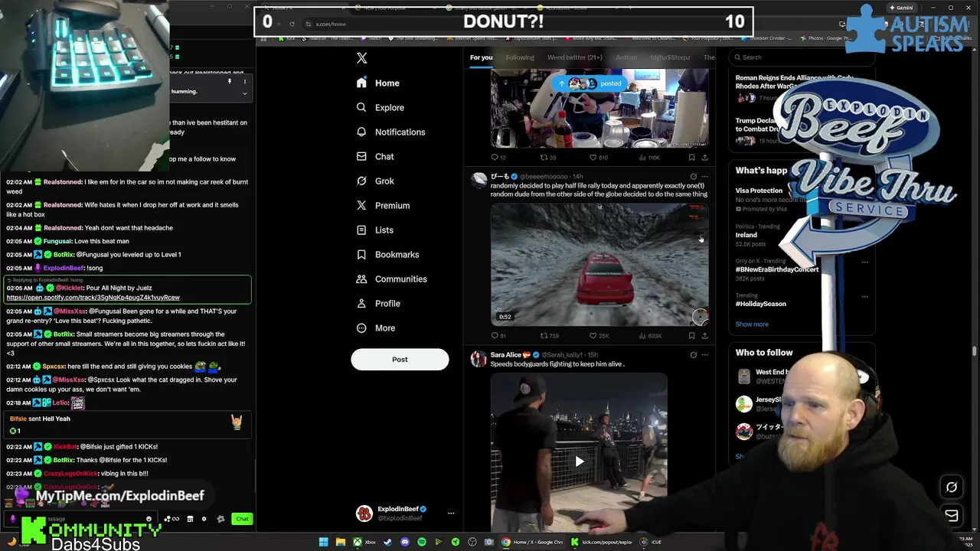980x551 pixels.
Task: Open Notifications in the X sidebar
Action: coord(390,132)
